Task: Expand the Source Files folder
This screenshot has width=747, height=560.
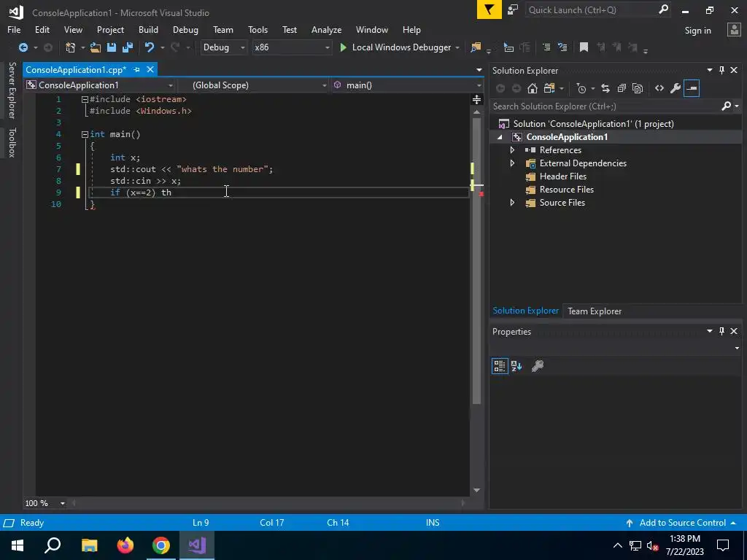Action: 513,203
